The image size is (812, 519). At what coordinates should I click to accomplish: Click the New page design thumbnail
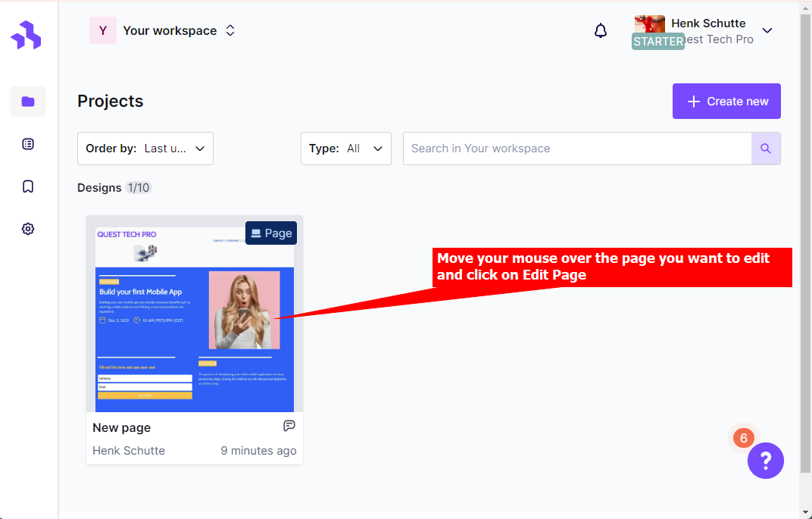click(x=195, y=314)
